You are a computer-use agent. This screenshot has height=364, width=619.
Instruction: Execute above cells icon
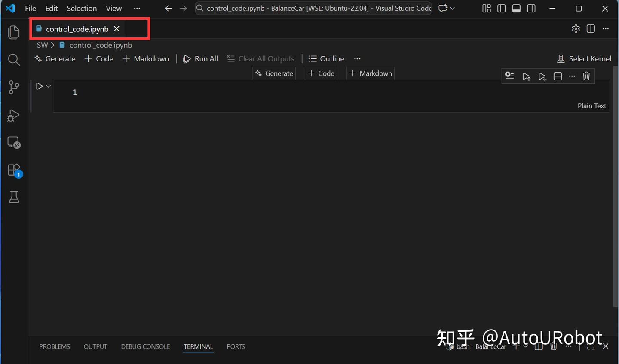[526, 76]
